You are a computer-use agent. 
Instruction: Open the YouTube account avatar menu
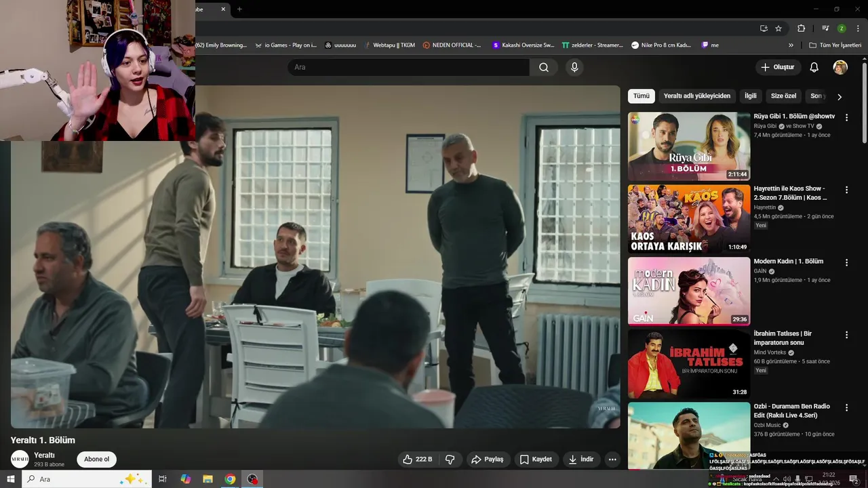coord(840,67)
